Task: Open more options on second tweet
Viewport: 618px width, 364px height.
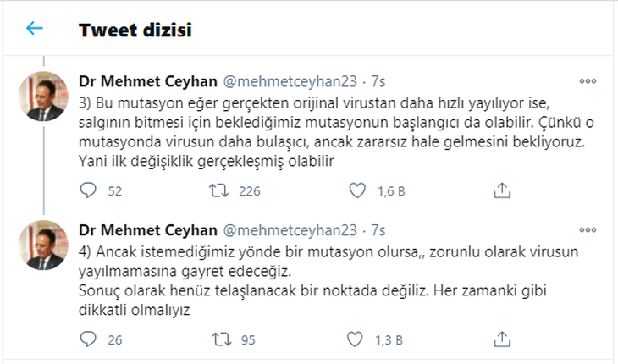Action: 588,229
